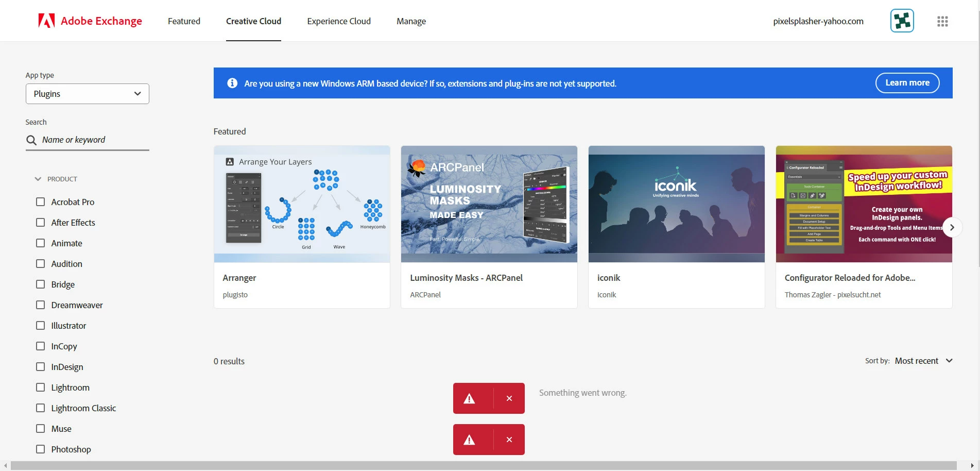Enable the InCopy filter checkbox
This screenshot has height=471, width=980.
pyautogui.click(x=40, y=346)
